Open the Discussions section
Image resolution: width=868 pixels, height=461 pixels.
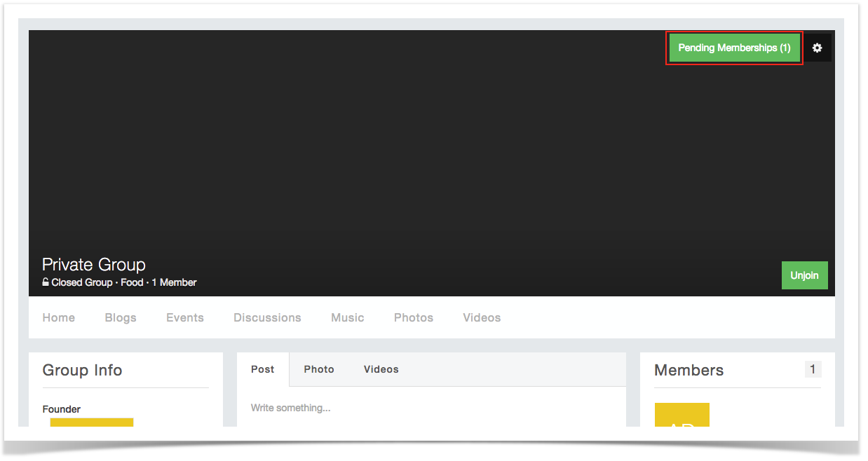coord(267,317)
